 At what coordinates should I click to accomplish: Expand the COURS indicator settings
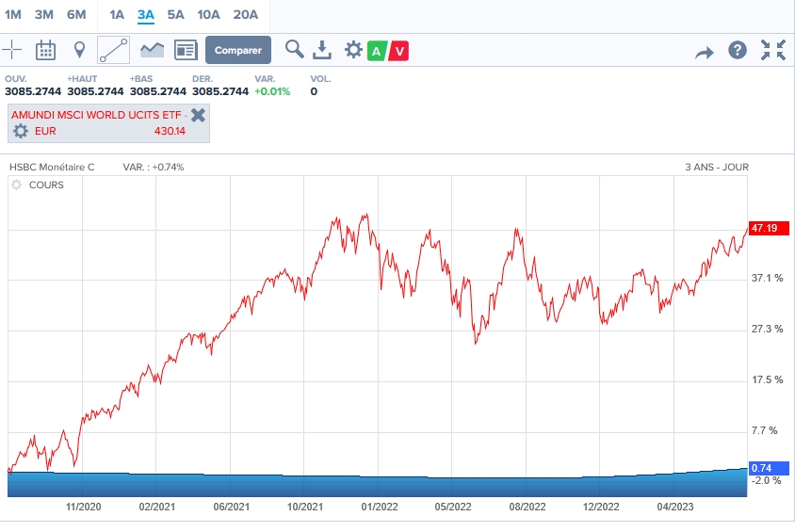16,185
